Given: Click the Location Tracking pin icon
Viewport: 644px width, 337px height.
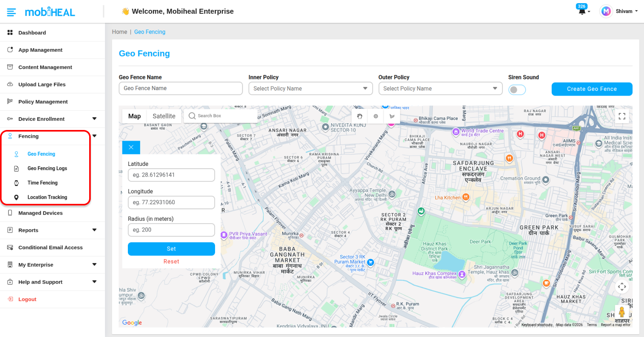Looking at the screenshot, I should coord(17,198).
